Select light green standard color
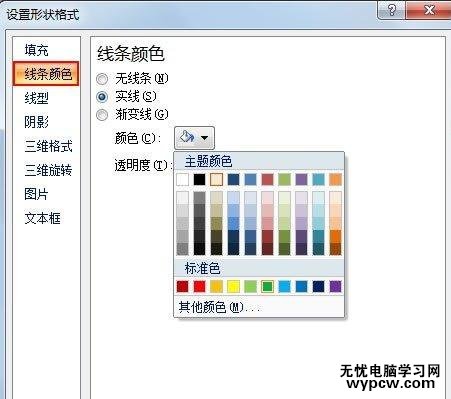The image size is (451, 399). tap(250, 286)
